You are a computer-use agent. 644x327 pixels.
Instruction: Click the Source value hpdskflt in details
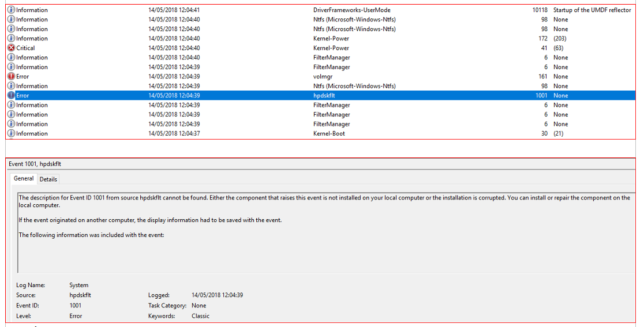80,295
